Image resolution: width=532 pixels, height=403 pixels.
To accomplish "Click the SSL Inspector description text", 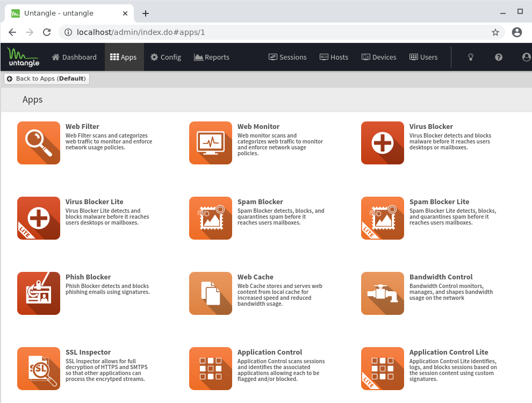I will [x=106, y=370].
